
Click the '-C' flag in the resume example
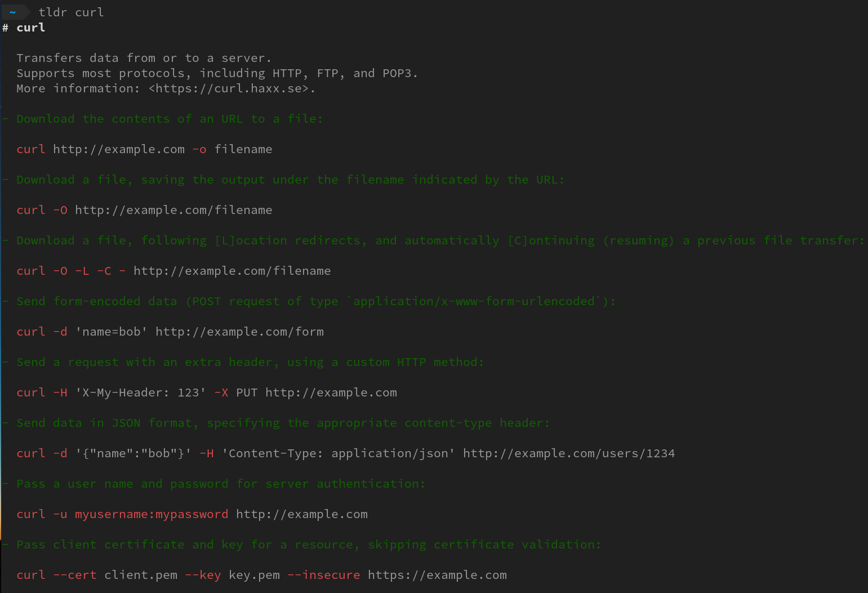[104, 271]
